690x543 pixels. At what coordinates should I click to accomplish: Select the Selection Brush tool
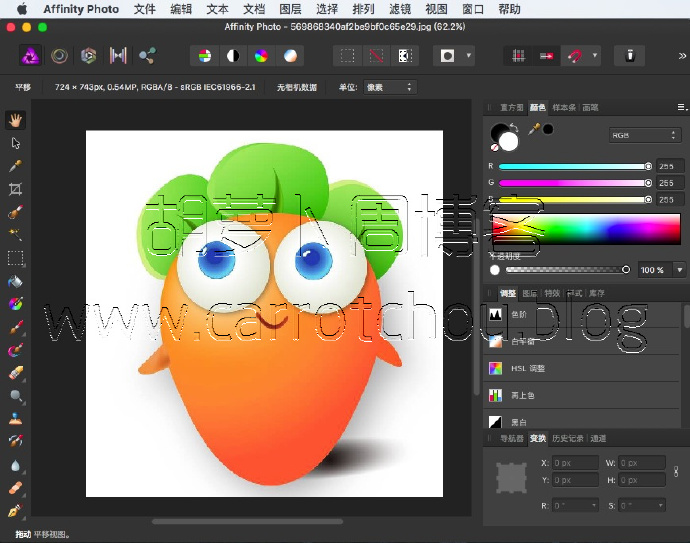point(15,212)
